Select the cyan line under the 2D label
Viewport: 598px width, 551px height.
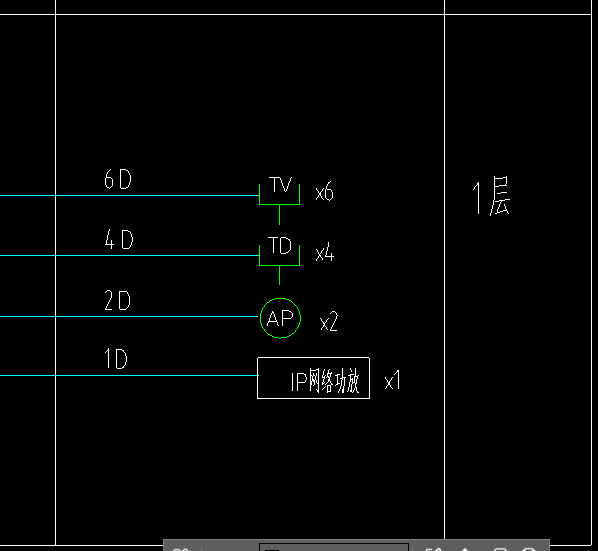click(x=130, y=316)
